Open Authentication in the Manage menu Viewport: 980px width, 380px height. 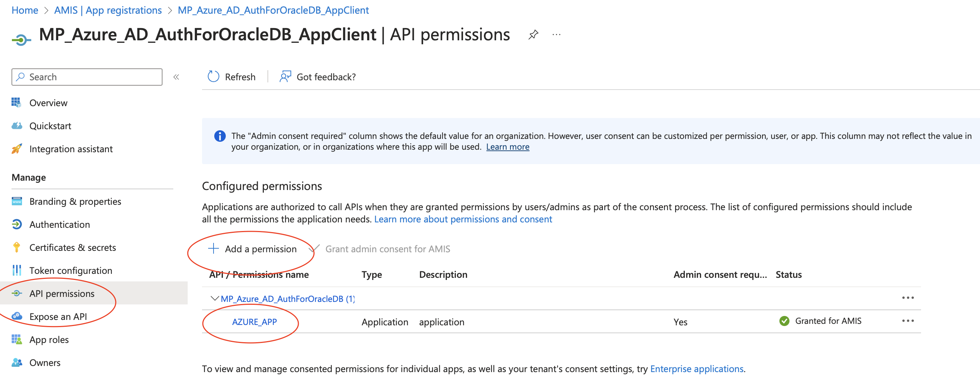point(60,225)
